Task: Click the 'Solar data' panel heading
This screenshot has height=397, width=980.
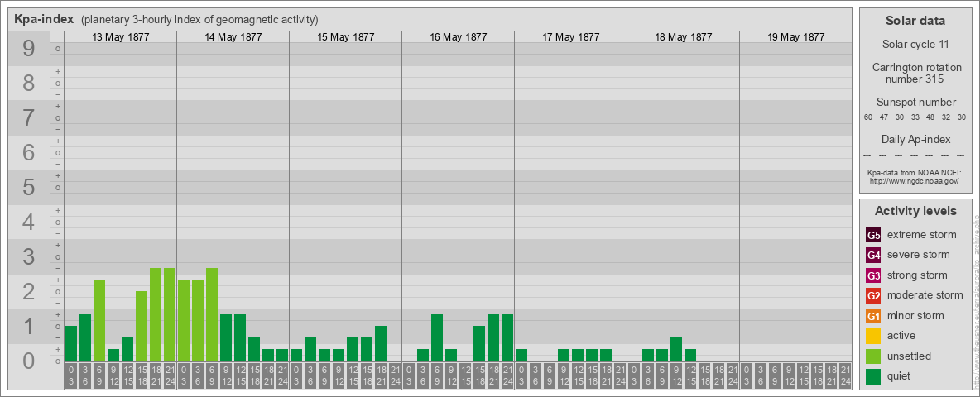Action: pos(915,21)
